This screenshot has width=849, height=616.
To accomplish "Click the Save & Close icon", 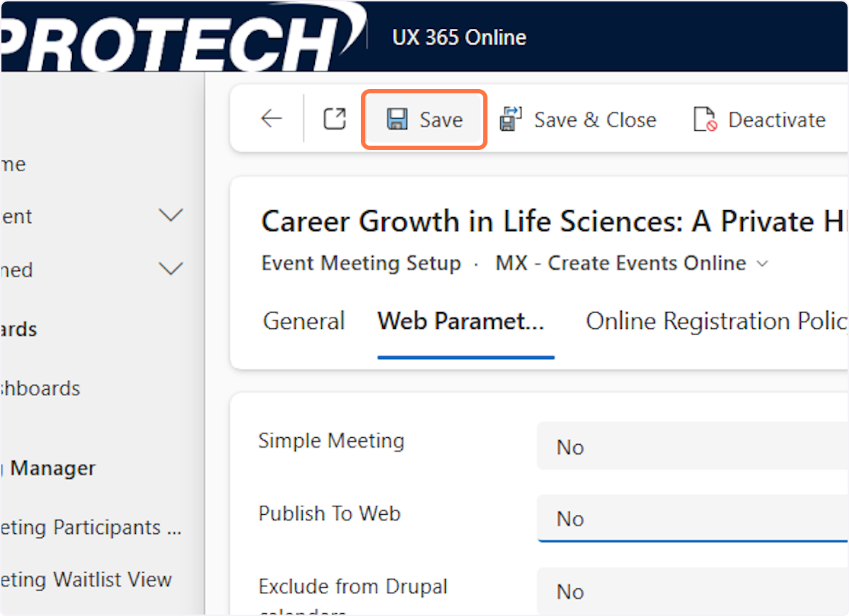I will 510,119.
